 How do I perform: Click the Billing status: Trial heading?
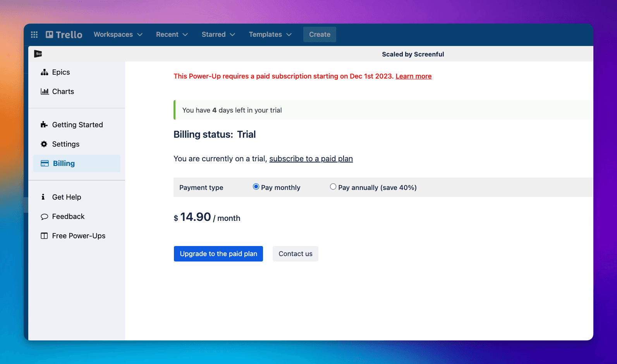215,134
